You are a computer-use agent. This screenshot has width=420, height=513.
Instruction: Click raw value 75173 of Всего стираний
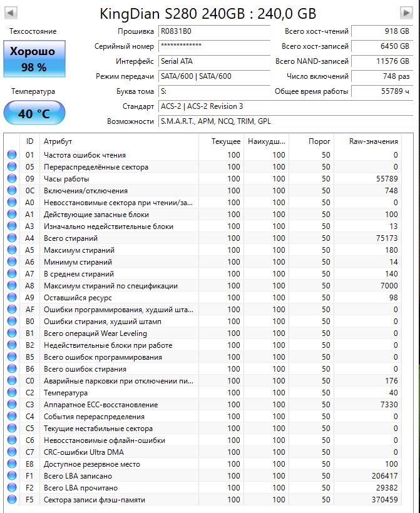point(387,238)
